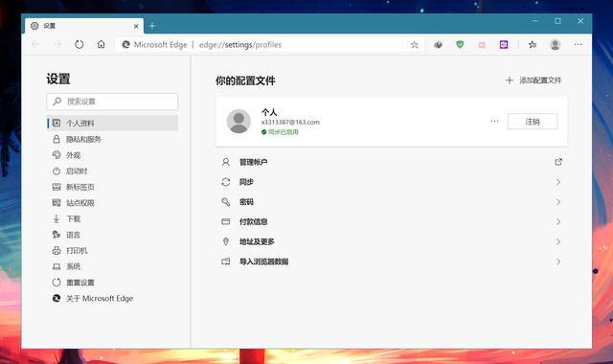Maximize the Edge window
This screenshot has height=364, width=613.
557,21
